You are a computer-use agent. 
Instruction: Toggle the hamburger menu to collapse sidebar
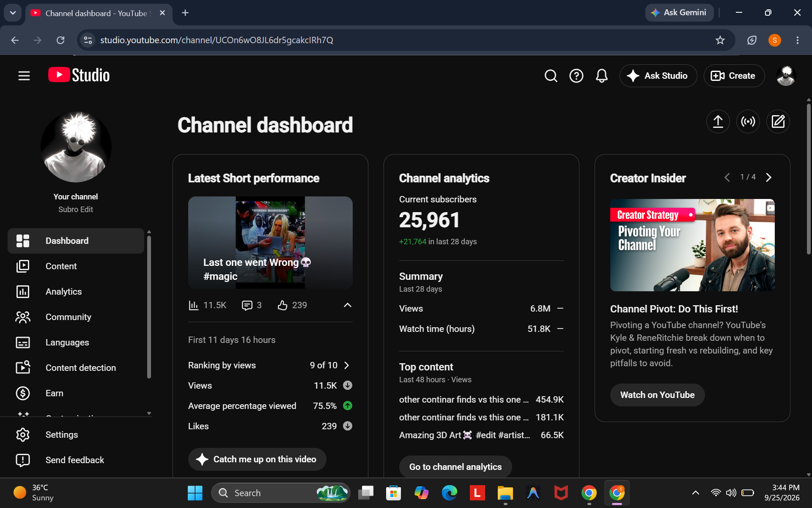tap(24, 76)
